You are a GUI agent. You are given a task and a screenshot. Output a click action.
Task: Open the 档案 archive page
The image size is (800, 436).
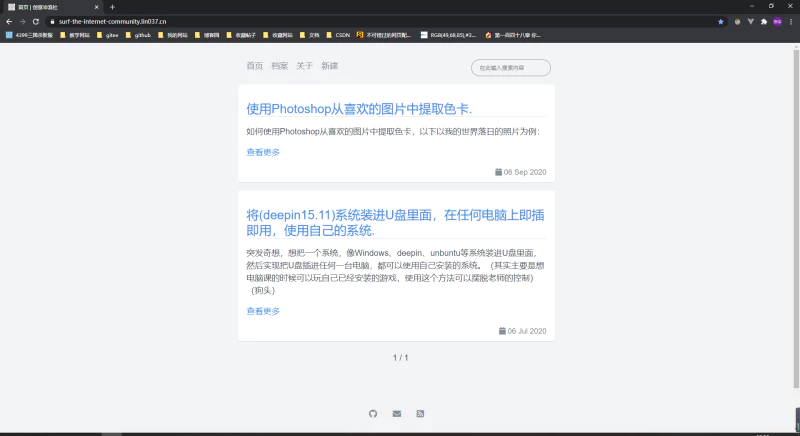coord(280,66)
